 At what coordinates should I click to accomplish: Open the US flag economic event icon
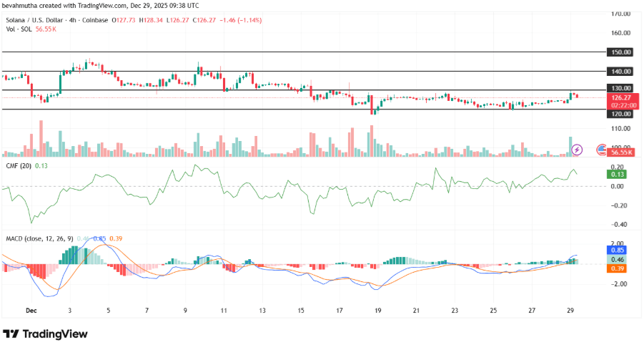(x=601, y=150)
